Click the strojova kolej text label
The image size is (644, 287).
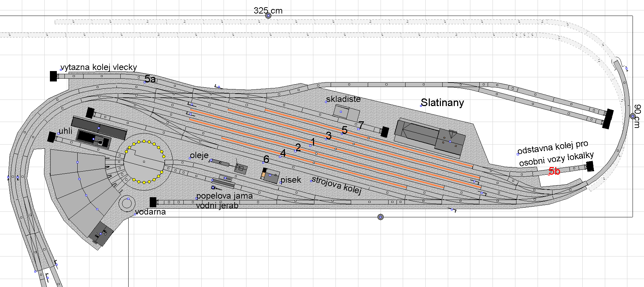pos(337,185)
